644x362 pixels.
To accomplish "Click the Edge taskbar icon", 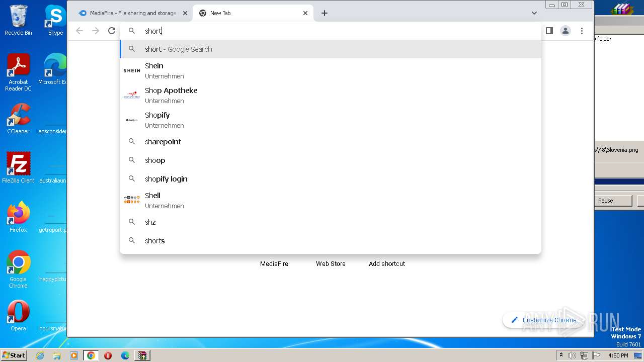I will click(125, 355).
